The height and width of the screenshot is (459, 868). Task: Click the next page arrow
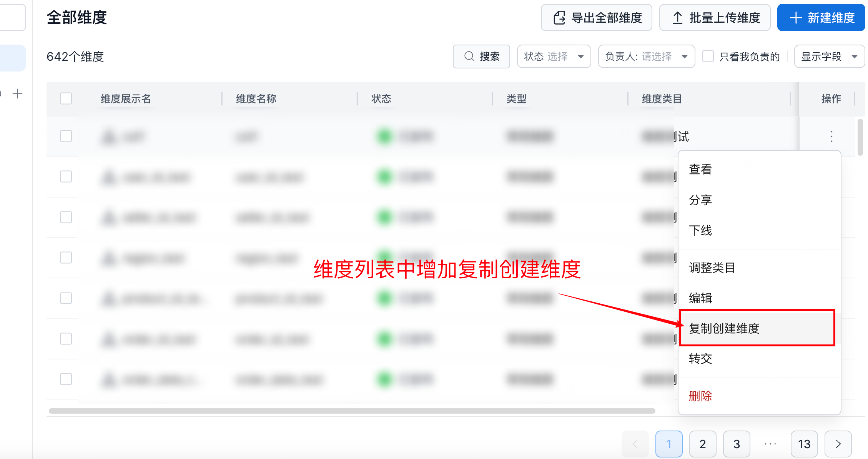click(838, 444)
